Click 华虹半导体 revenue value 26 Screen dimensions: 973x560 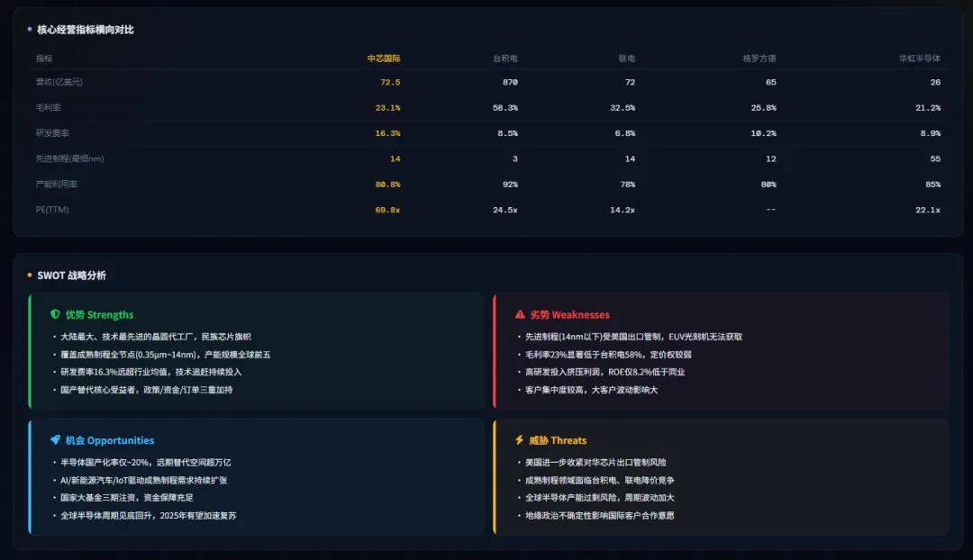tap(935, 82)
